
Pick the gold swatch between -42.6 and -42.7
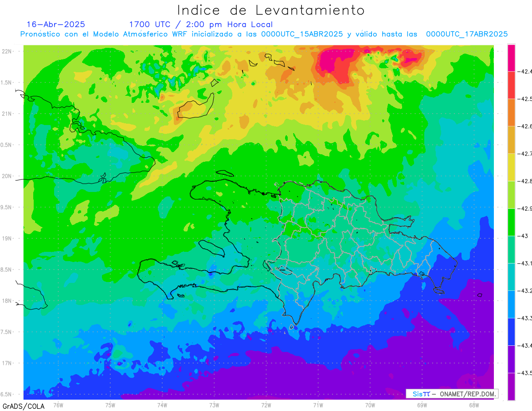(511, 140)
